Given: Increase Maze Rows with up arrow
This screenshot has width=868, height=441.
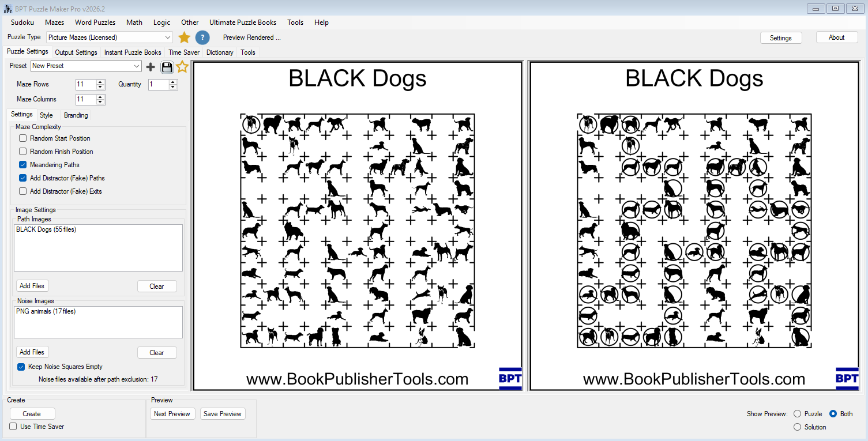Looking at the screenshot, I should 101,82.
